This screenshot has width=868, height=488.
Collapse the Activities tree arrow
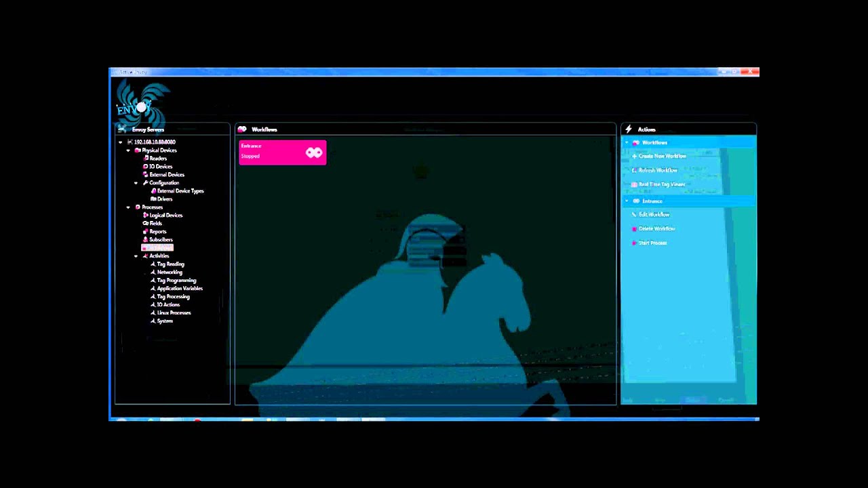[x=136, y=256]
